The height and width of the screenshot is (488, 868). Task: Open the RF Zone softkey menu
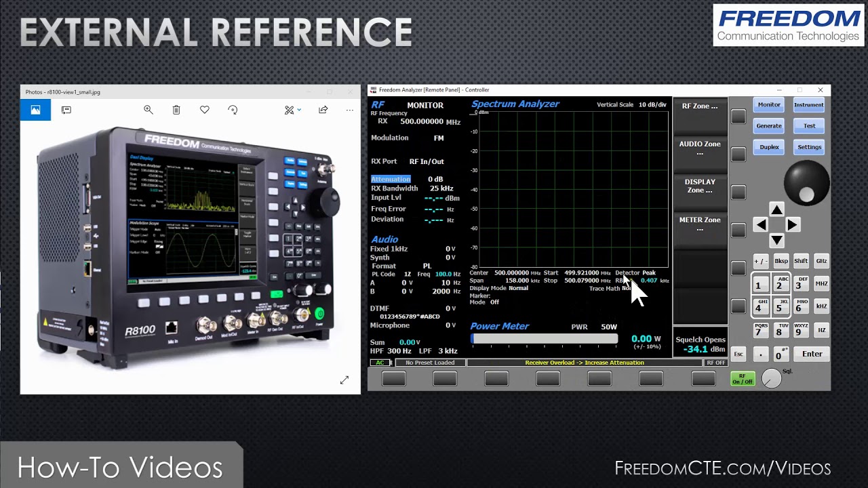(x=700, y=115)
